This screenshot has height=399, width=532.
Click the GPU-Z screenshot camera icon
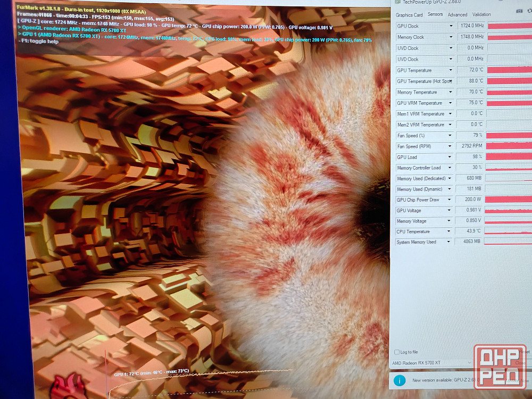point(519,11)
